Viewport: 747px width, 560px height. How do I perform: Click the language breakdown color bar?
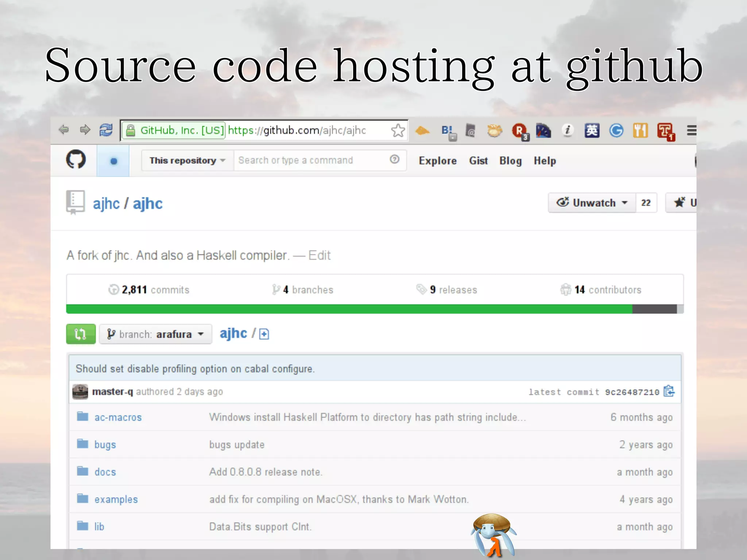375,309
